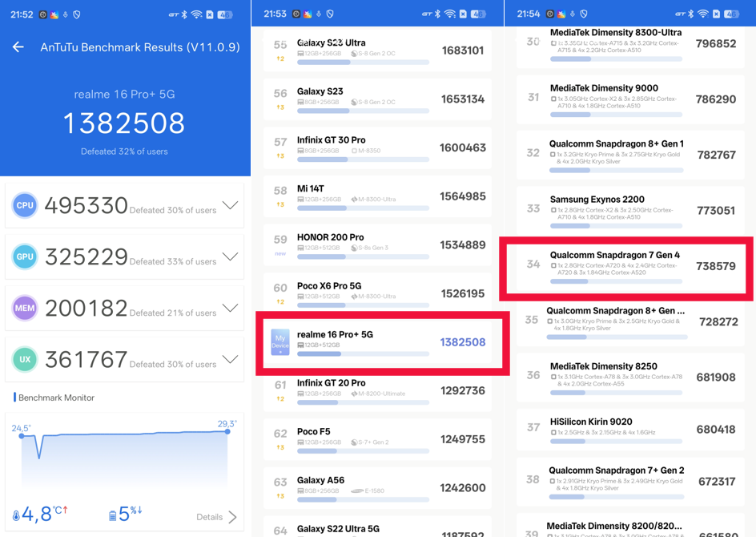
Task: Expand the MEM score 200182 details
Action: tap(230, 308)
